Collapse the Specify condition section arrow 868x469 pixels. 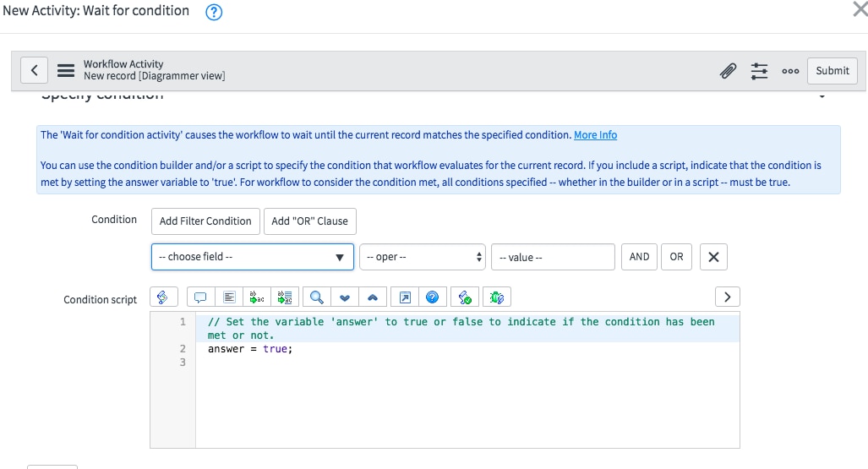click(x=822, y=96)
